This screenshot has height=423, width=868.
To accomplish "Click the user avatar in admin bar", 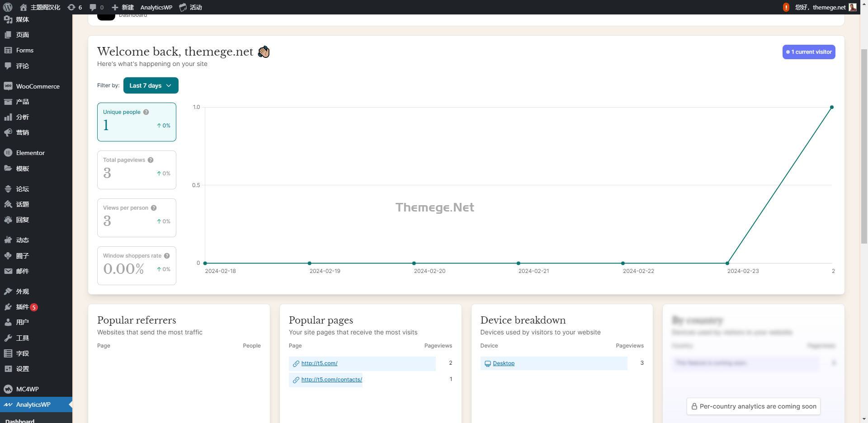I will click(x=853, y=7).
